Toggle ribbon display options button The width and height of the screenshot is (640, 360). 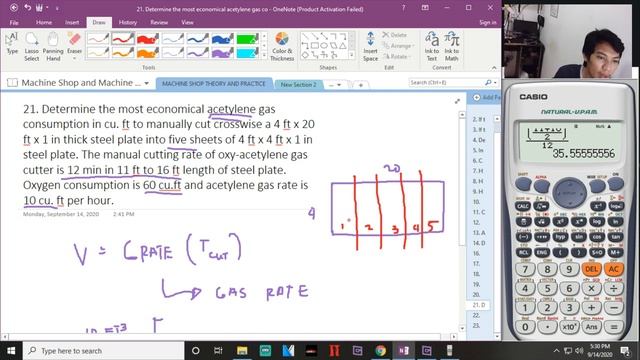coord(425,8)
